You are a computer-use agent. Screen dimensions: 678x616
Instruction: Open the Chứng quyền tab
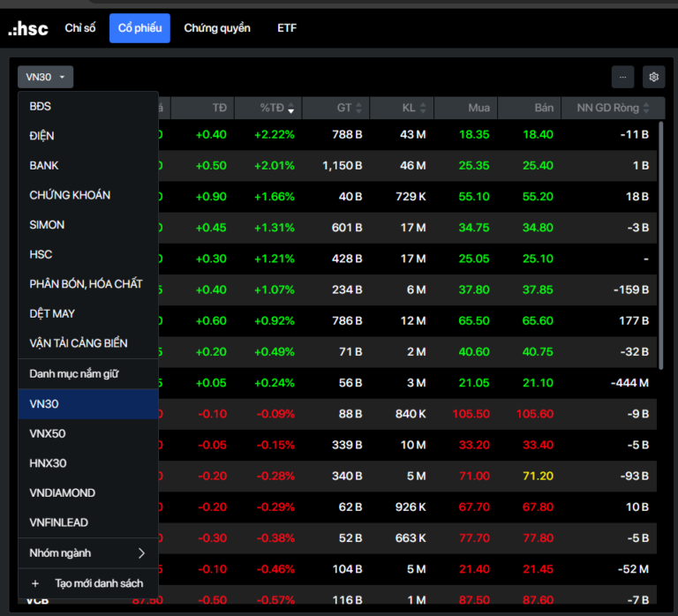[217, 28]
